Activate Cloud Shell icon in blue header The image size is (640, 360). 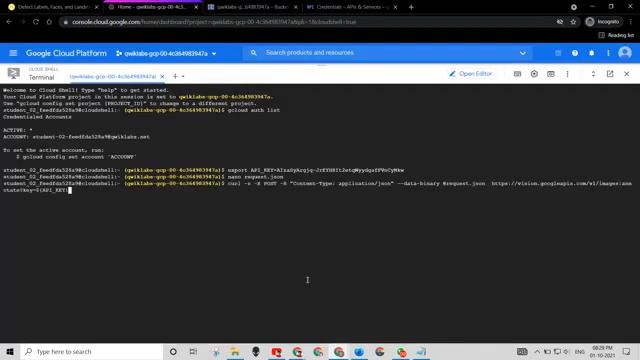coord(558,53)
